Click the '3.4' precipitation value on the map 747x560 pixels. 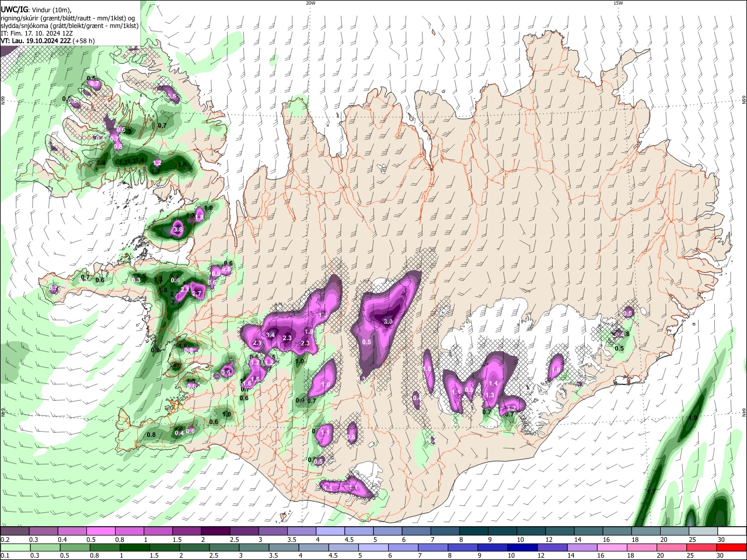(x=270, y=335)
